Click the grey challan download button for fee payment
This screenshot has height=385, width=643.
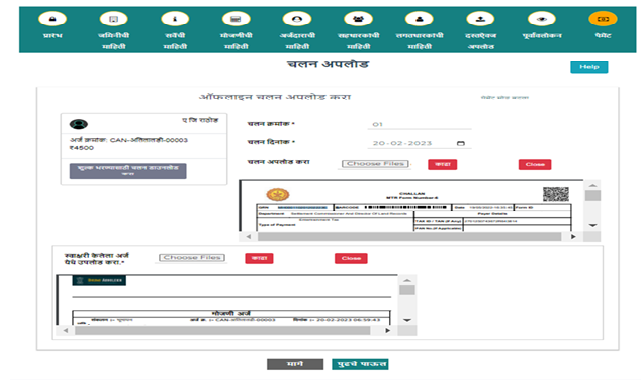(x=128, y=171)
